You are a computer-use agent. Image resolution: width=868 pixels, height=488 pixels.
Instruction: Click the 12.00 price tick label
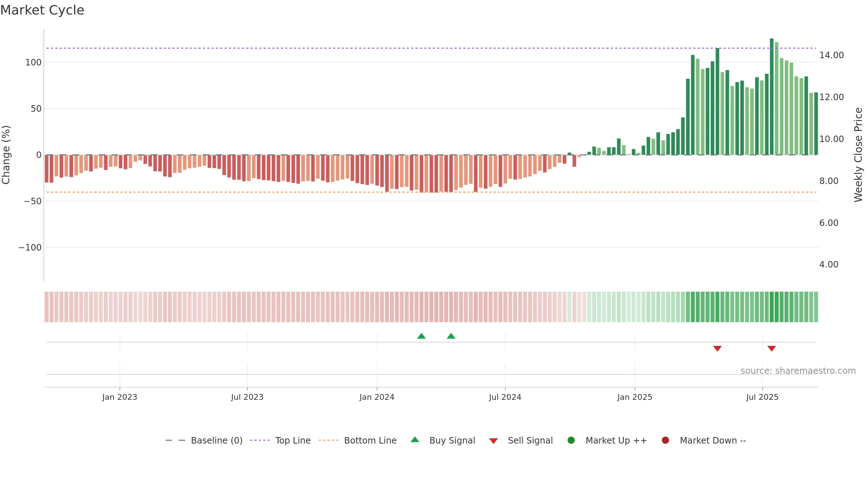[831, 97]
